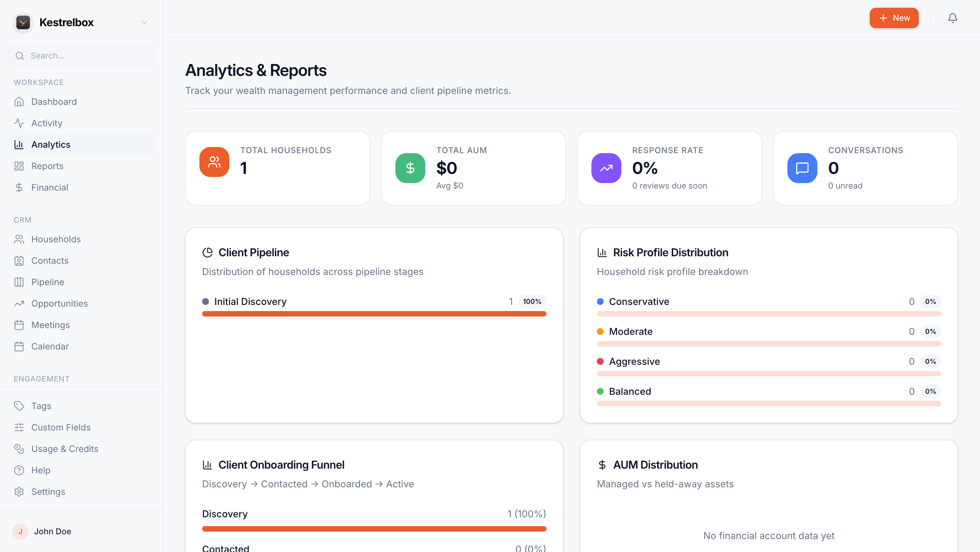Image resolution: width=980 pixels, height=552 pixels.
Task: Click the Settings gear icon in sidebar
Action: tap(19, 491)
